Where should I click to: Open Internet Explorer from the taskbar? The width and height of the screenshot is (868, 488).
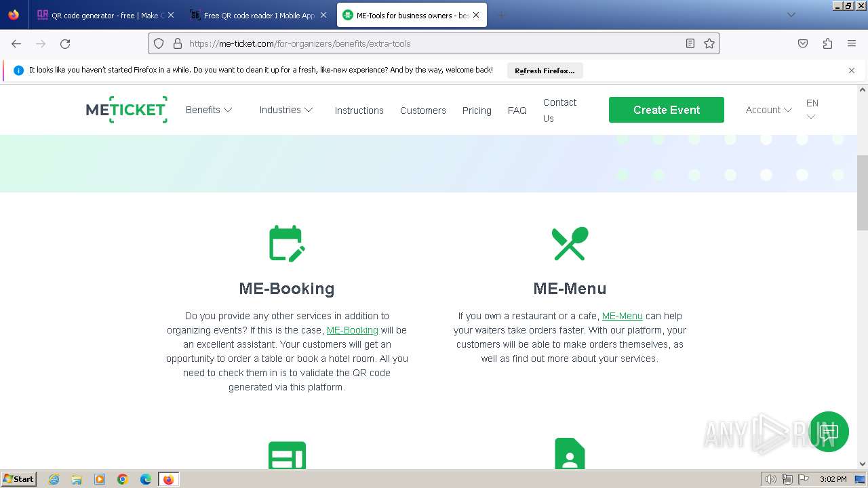coord(54,479)
